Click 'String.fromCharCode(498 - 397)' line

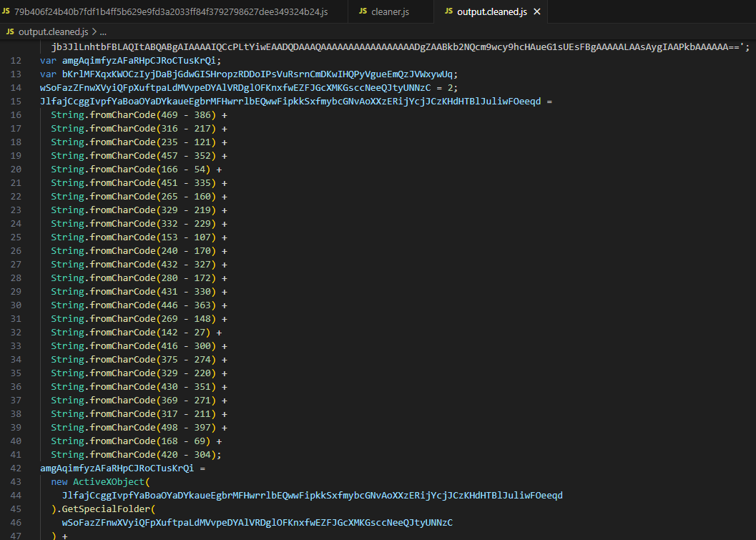click(x=139, y=427)
